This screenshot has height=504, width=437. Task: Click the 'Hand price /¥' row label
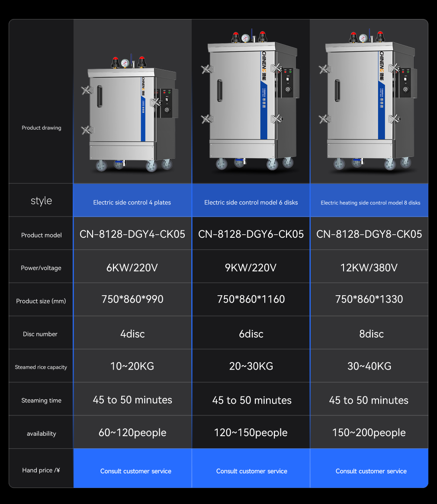click(x=41, y=470)
